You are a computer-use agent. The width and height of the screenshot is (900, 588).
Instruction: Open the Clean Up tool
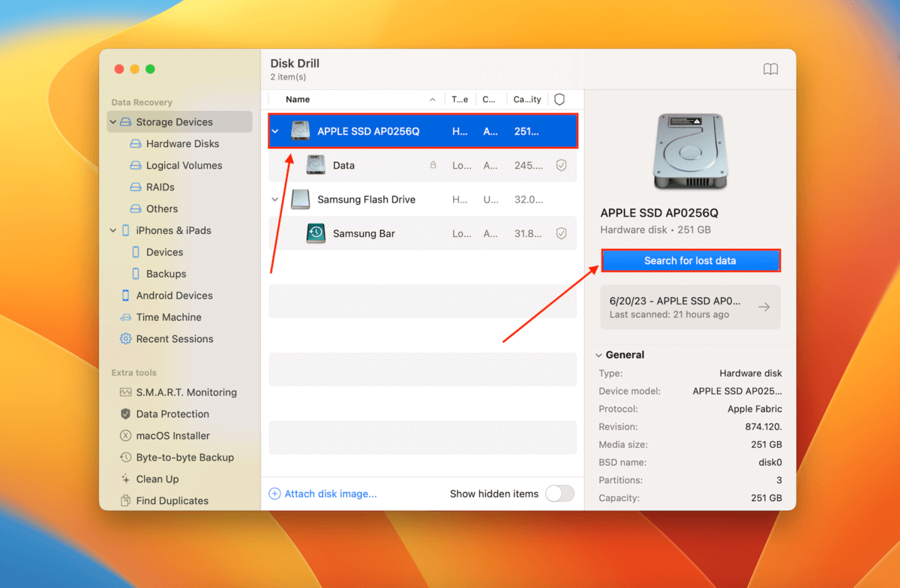click(157, 479)
